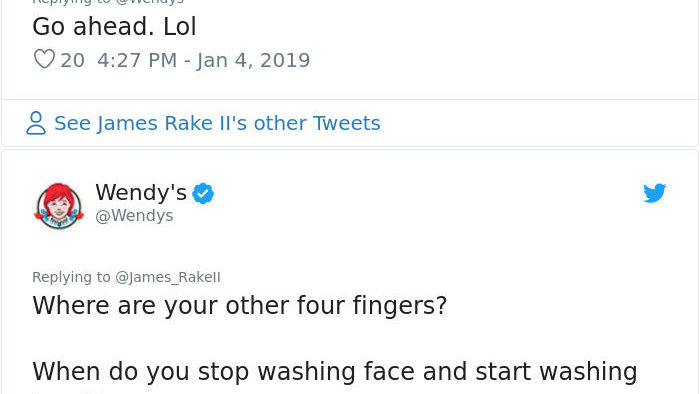The image size is (700, 394).
Task: Visit the @Wendys handle under the name
Action: click(134, 216)
